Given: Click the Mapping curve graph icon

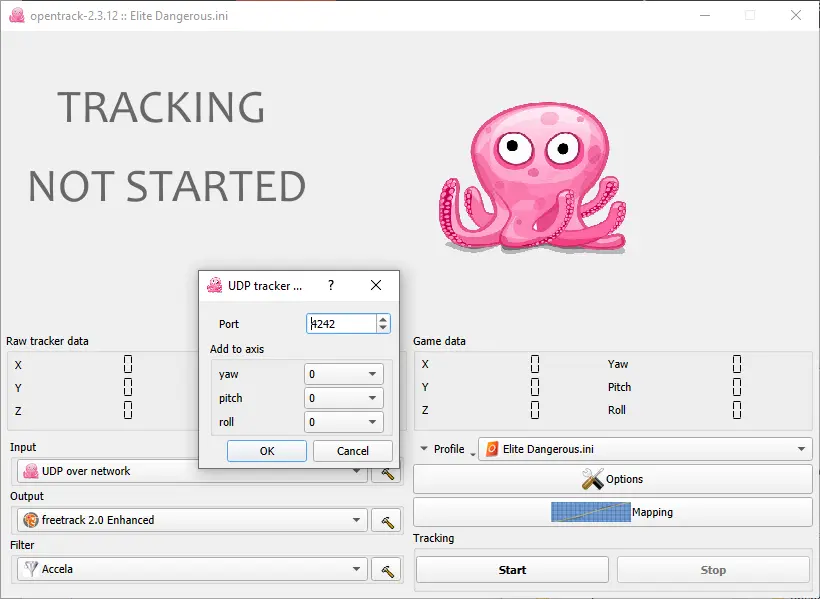Looking at the screenshot, I should (590, 512).
